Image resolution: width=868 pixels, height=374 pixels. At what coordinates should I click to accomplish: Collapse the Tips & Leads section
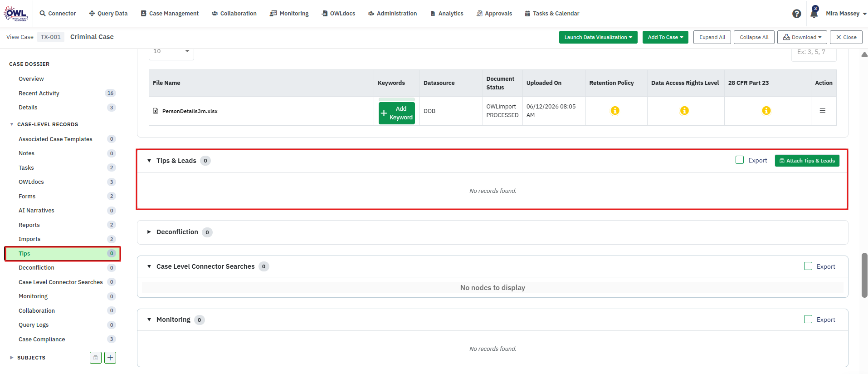[149, 161]
